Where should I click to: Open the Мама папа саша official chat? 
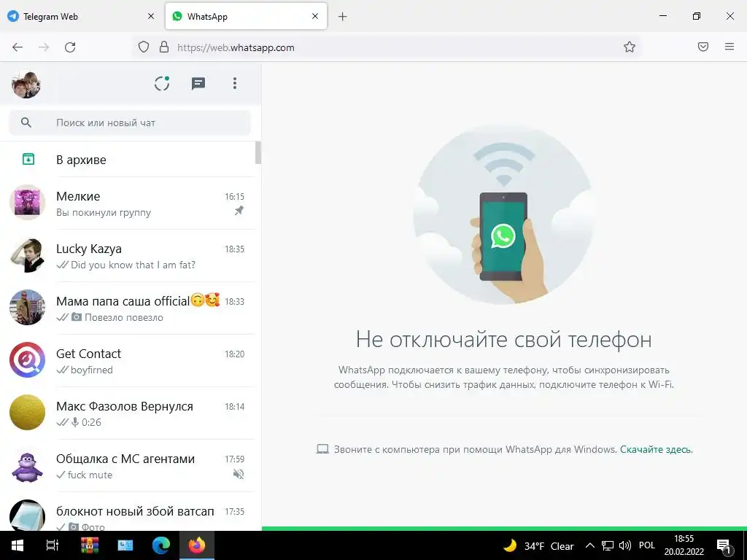127,308
